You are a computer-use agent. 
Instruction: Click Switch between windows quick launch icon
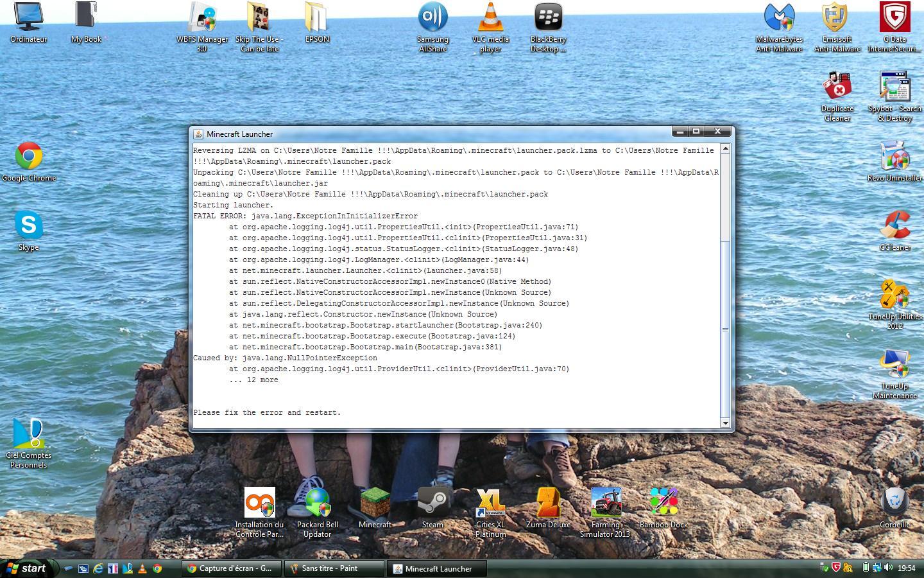[x=83, y=568]
